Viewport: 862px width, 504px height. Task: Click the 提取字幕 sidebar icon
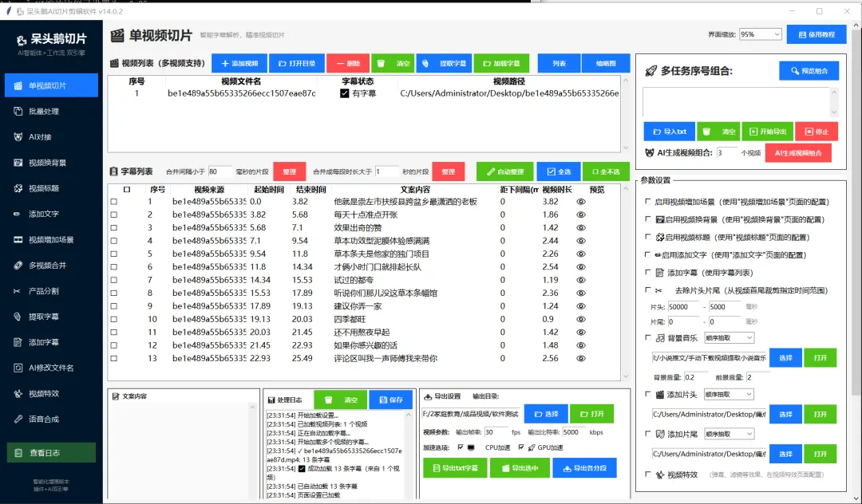(18, 317)
